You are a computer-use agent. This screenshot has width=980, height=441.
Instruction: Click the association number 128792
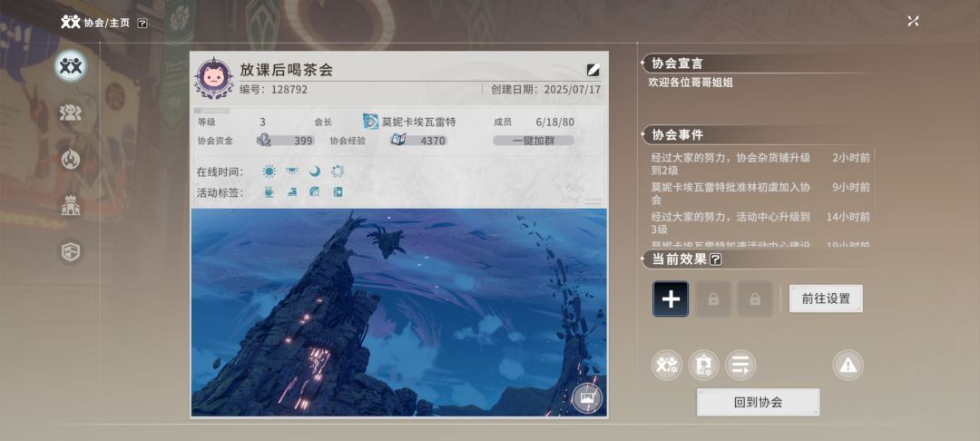pos(289,89)
